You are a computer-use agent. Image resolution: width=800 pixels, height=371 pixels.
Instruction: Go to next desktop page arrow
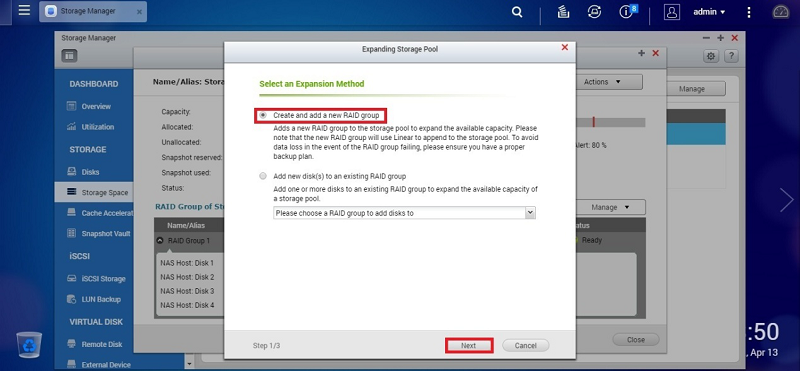(786, 200)
